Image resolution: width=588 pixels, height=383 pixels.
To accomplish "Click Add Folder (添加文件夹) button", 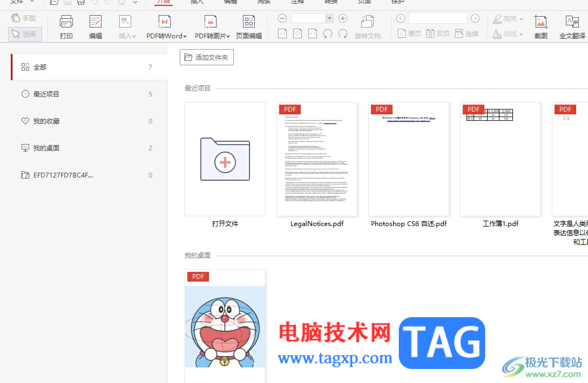I will (x=207, y=57).
